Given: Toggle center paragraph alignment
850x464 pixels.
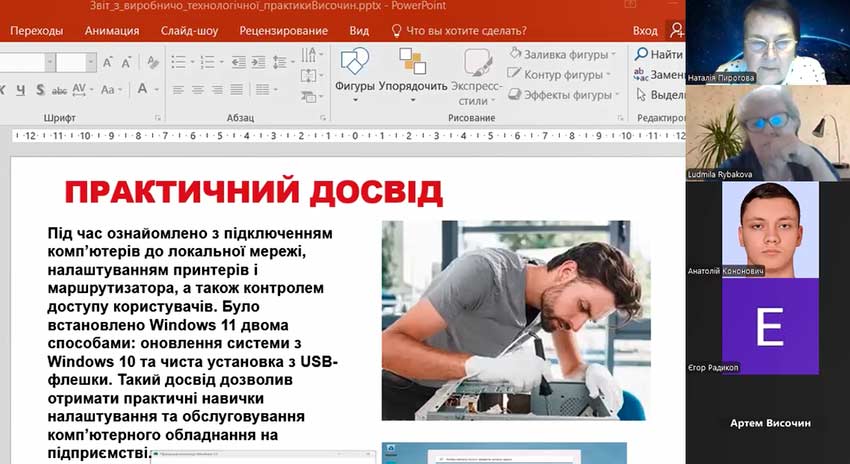Looking at the screenshot, I should (x=198, y=90).
